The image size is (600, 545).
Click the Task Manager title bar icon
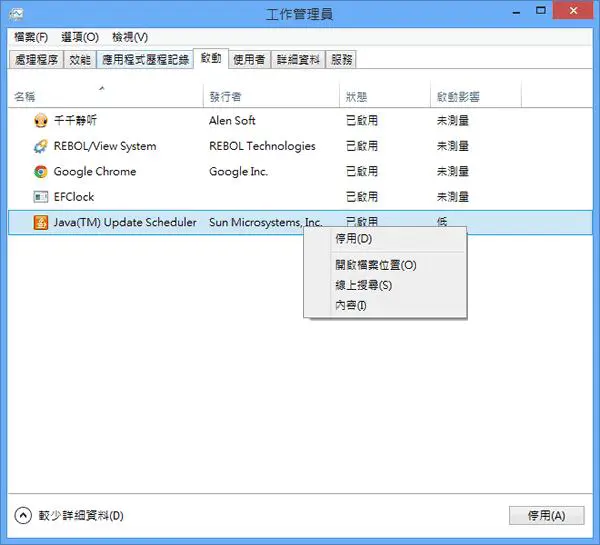(x=16, y=14)
